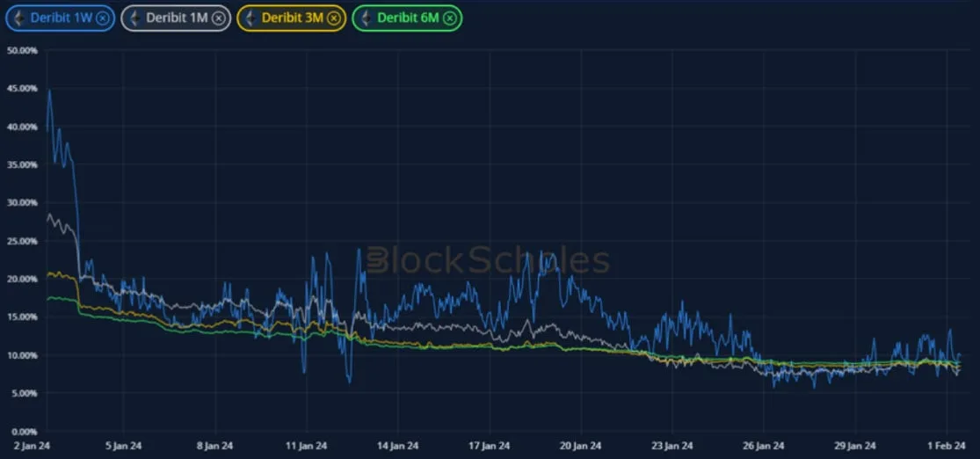Screen dimensions: 980x459
Task: Click the 20 Jan 24 date label
Action: point(581,446)
